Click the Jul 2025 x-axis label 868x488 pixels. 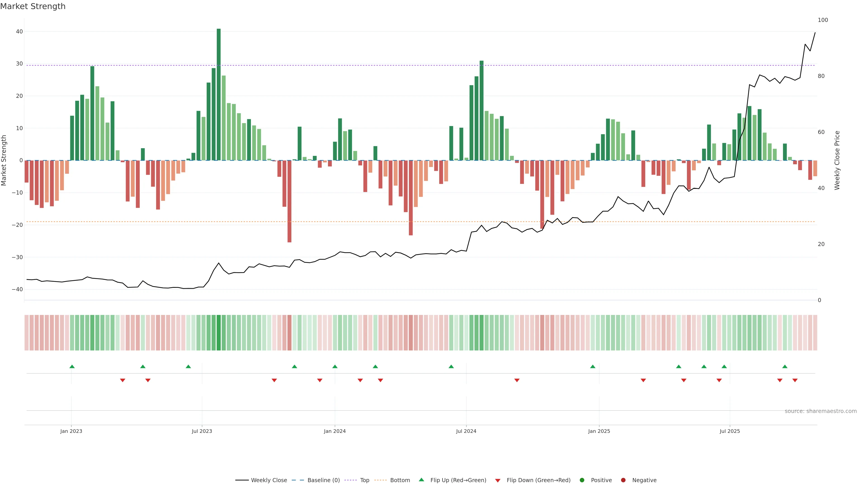729,431
